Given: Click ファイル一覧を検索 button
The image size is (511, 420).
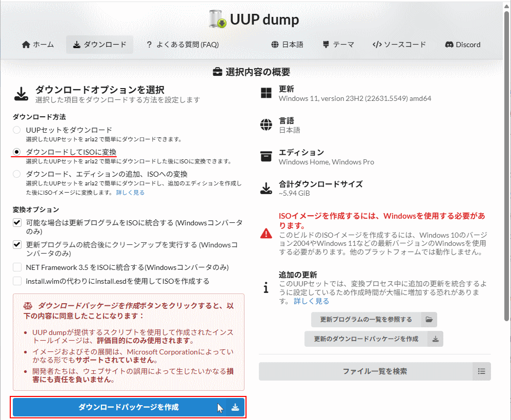Looking at the screenshot, I should (x=375, y=371).
